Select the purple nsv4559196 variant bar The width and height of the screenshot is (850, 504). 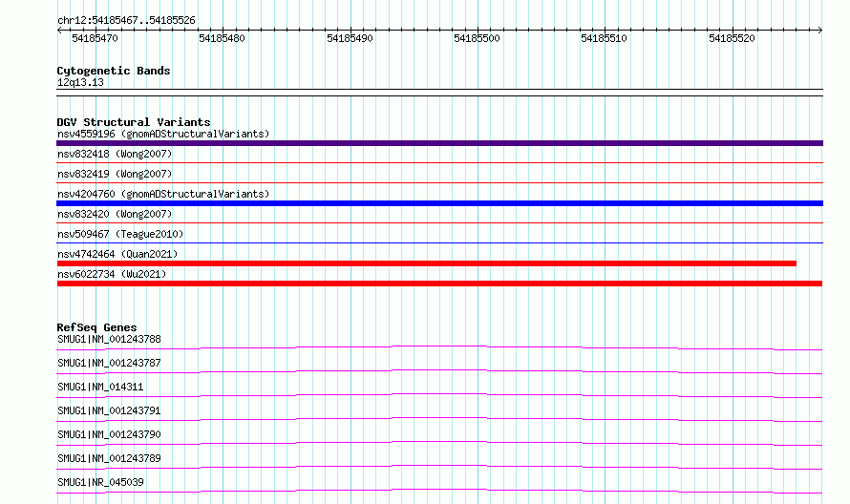click(x=439, y=143)
